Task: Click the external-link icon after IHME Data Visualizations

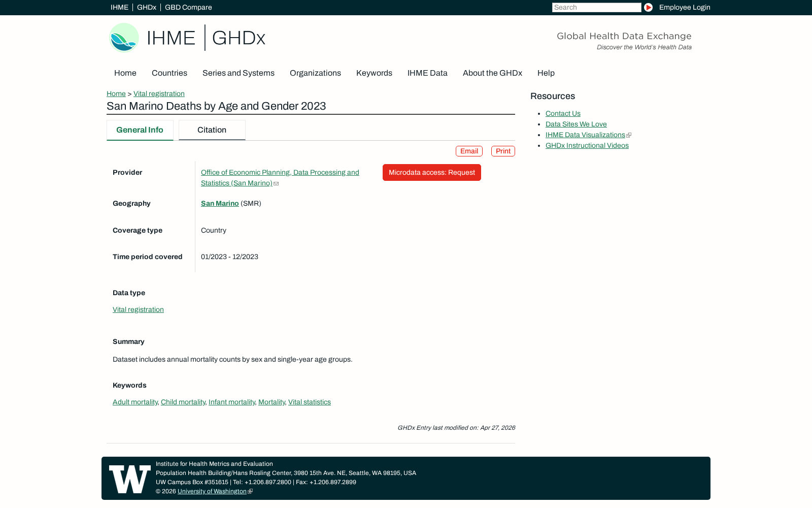Action: pos(629,135)
